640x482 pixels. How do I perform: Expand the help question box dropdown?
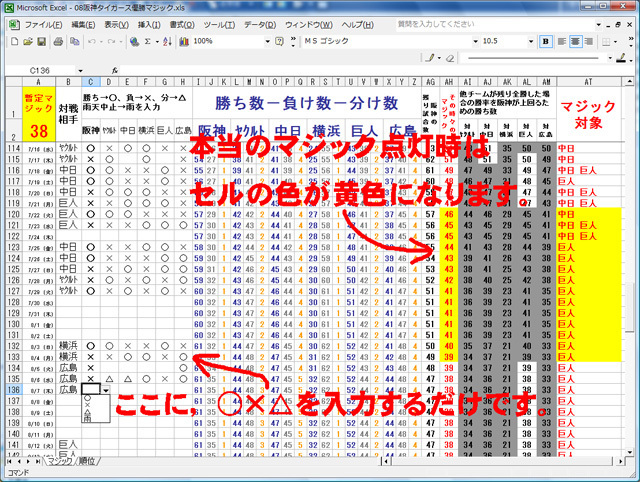tap(598, 24)
